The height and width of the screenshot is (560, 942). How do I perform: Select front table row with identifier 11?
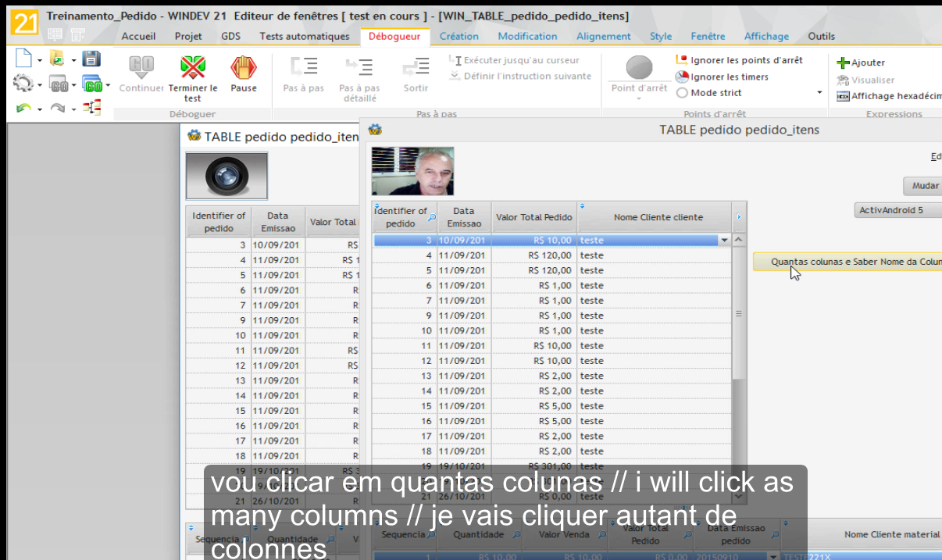point(552,345)
